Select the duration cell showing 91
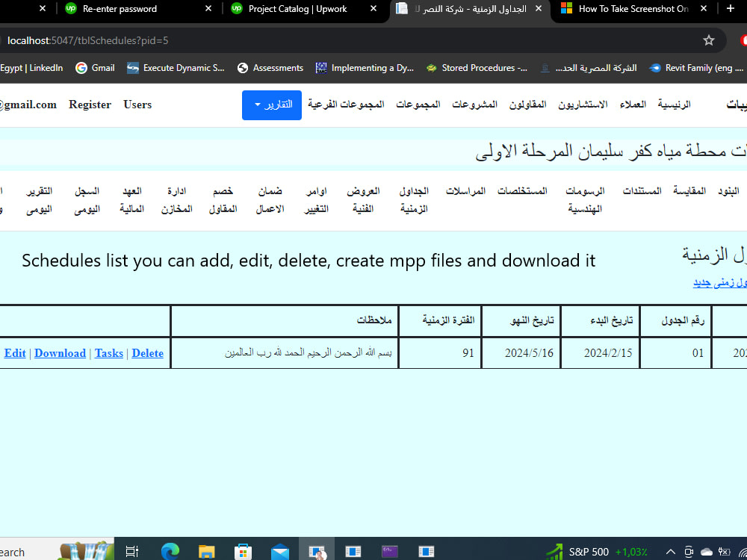Viewport: 747px width, 560px height. click(x=440, y=353)
